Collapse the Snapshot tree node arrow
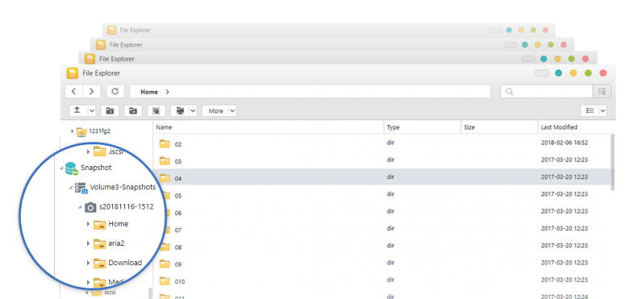The width and height of the screenshot is (644, 299). (62, 168)
